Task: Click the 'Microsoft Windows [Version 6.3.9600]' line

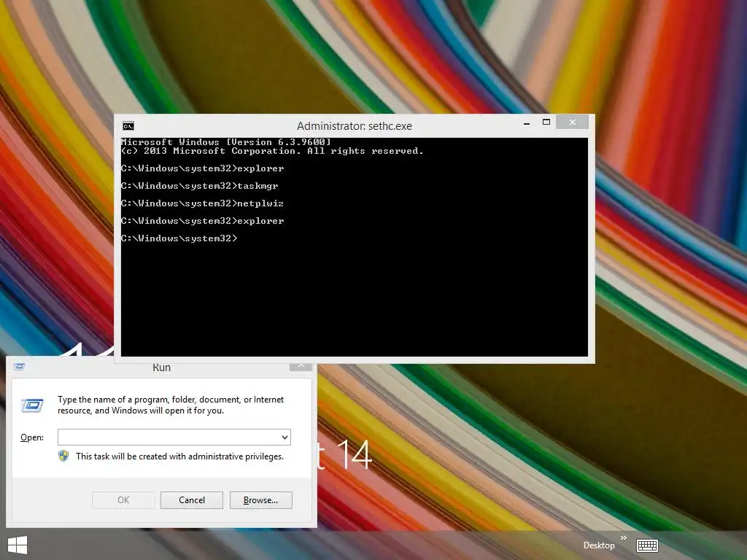Action: pyautogui.click(x=226, y=142)
